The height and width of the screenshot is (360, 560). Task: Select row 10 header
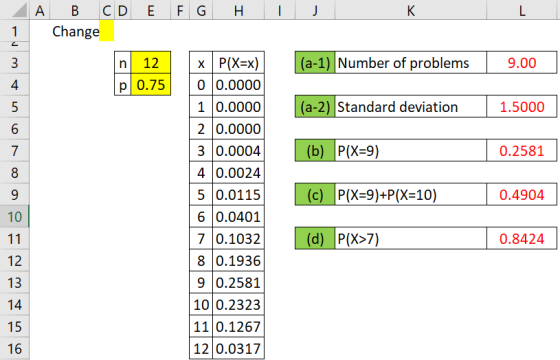[x=15, y=217]
